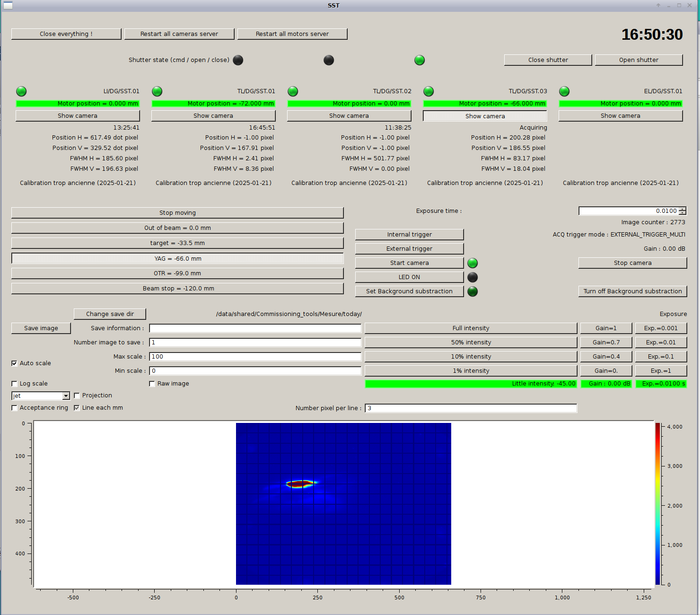Open the window menu icon in title bar
Viewport: 700px width, 615px height.
point(8,6)
